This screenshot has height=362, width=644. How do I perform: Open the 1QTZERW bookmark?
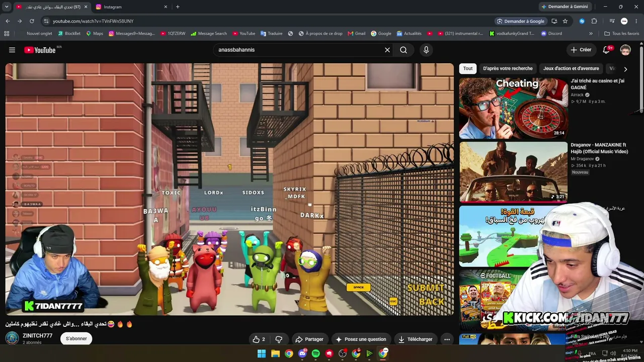(173, 34)
